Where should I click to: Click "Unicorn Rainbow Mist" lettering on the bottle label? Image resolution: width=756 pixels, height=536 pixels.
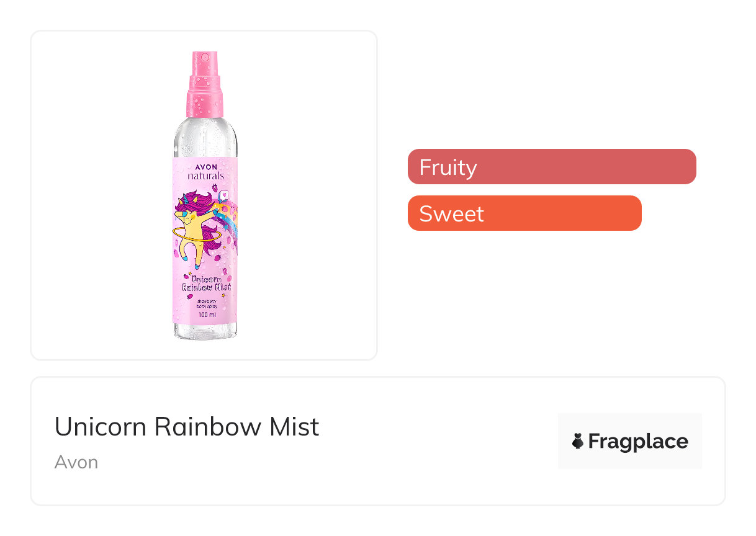pyautogui.click(x=206, y=283)
